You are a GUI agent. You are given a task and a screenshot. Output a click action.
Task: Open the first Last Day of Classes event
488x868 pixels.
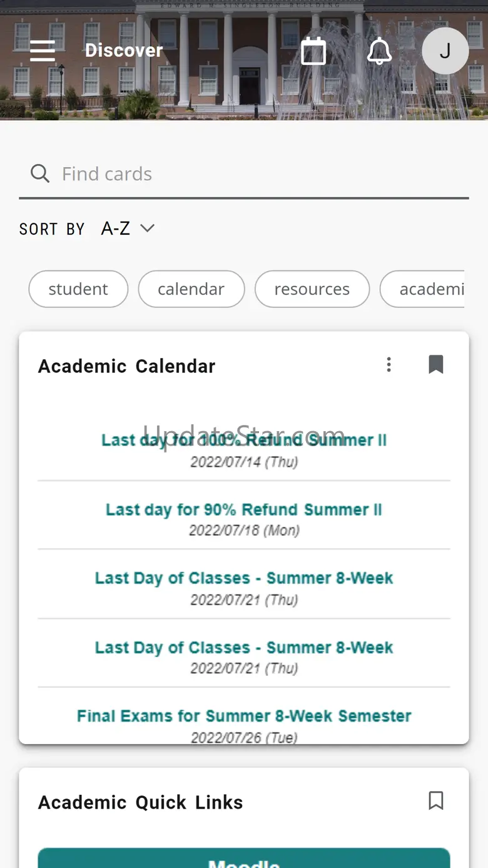click(x=244, y=578)
